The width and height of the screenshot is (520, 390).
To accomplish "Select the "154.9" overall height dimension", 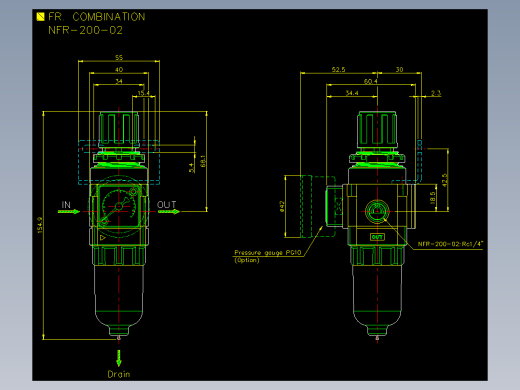I will pos(40,225).
